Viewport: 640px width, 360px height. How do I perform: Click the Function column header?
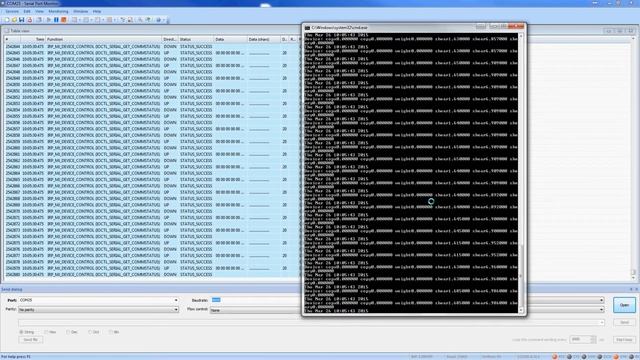(x=103, y=39)
